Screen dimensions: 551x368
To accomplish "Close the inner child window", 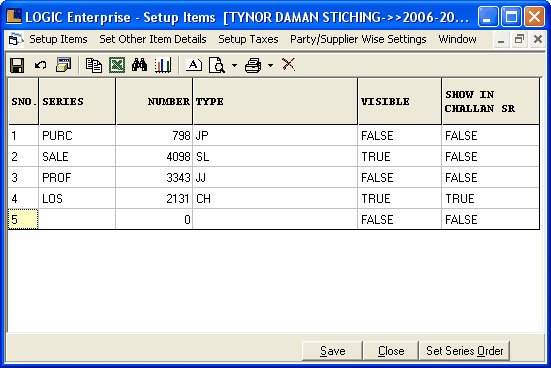I will coord(538,39).
